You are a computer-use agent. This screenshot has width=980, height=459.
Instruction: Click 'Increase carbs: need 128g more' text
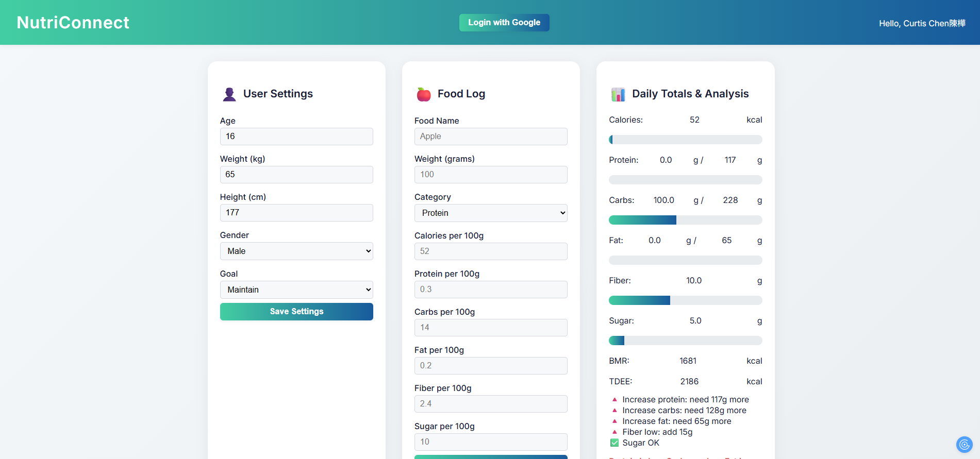(684, 411)
